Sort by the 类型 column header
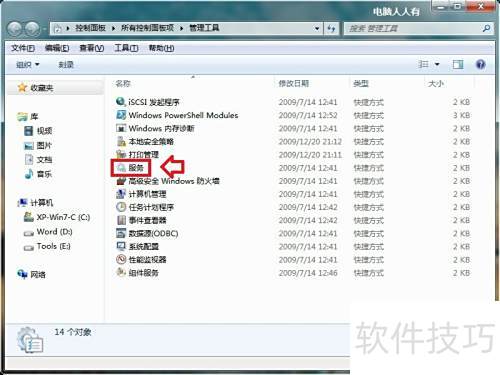Viewport: 500px width, 375px height. [x=361, y=83]
